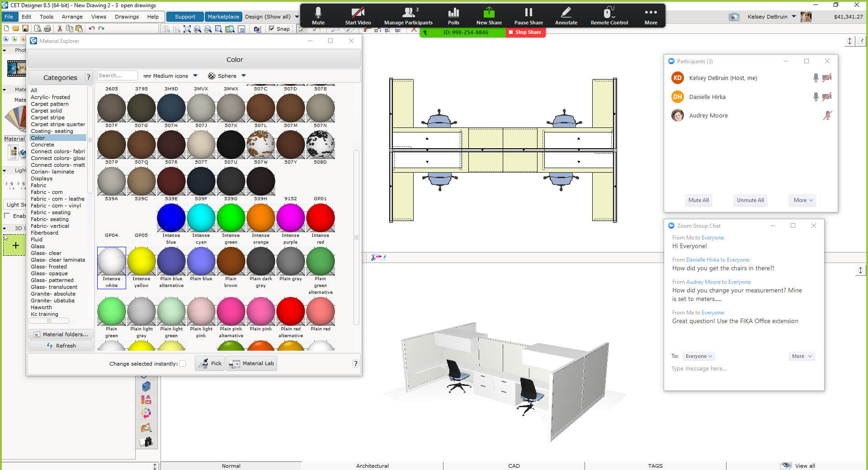Click the Zoom extents icon

coord(187,29)
